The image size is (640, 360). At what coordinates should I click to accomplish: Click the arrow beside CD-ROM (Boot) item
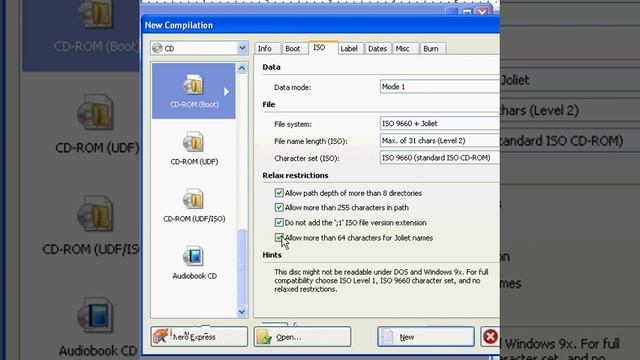(x=227, y=92)
